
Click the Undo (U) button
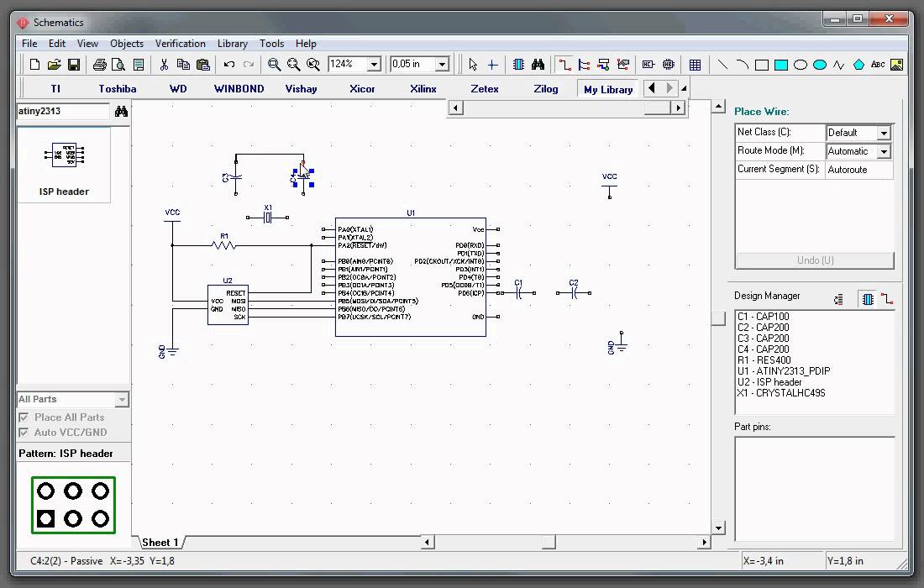click(815, 260)
